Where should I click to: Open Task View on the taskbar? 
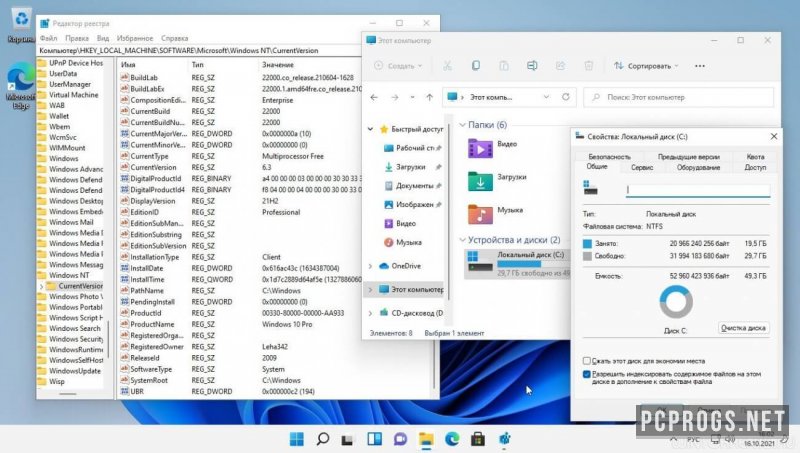click(x=348, y=439)
